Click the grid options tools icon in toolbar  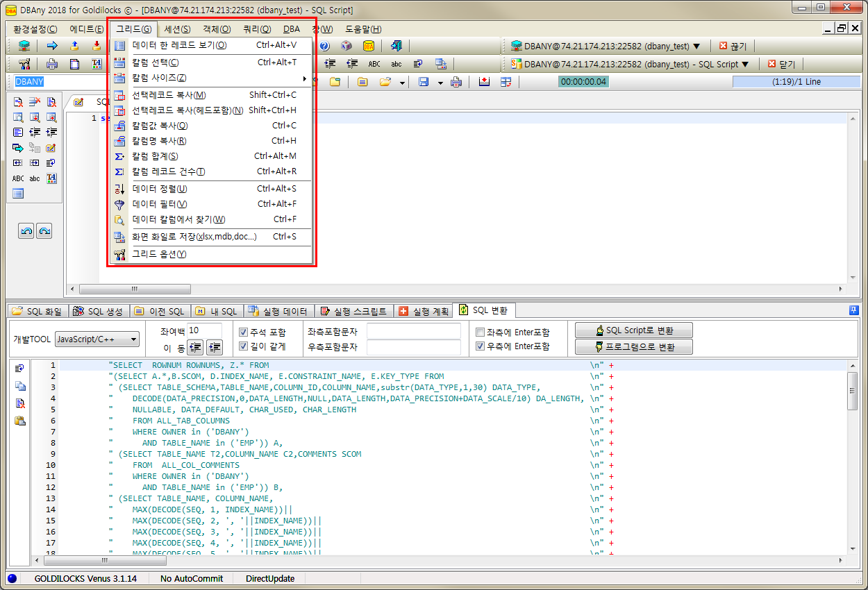point(24,64)
